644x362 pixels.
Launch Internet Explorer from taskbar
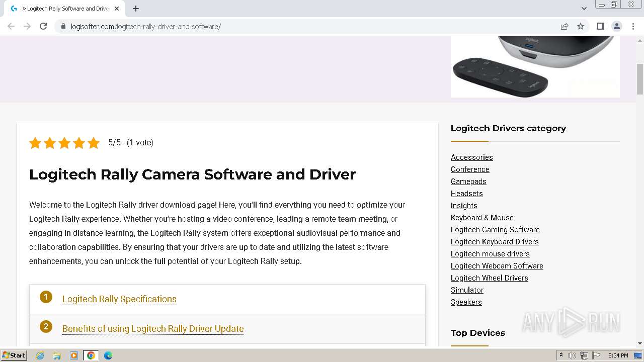click(x=40, y=355)
